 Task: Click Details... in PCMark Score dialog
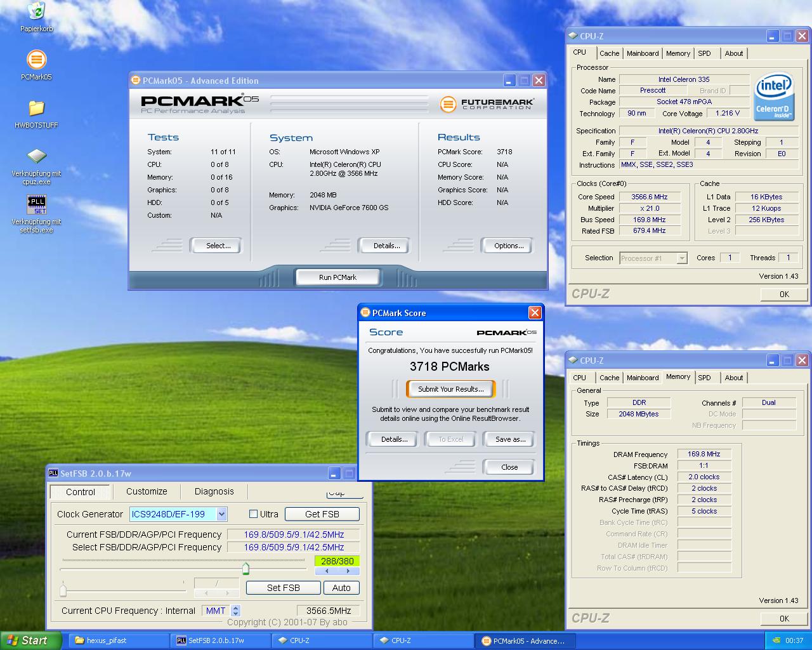click(394, 439)
